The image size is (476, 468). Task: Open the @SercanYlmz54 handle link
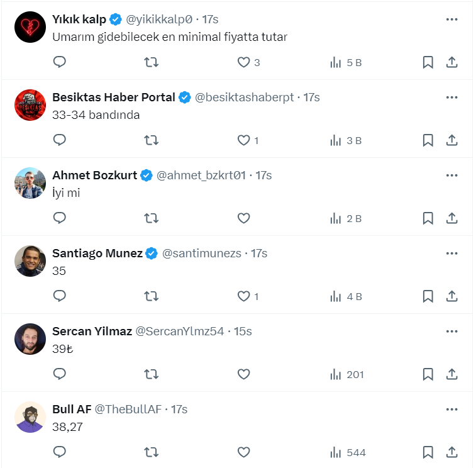point(180,331)
